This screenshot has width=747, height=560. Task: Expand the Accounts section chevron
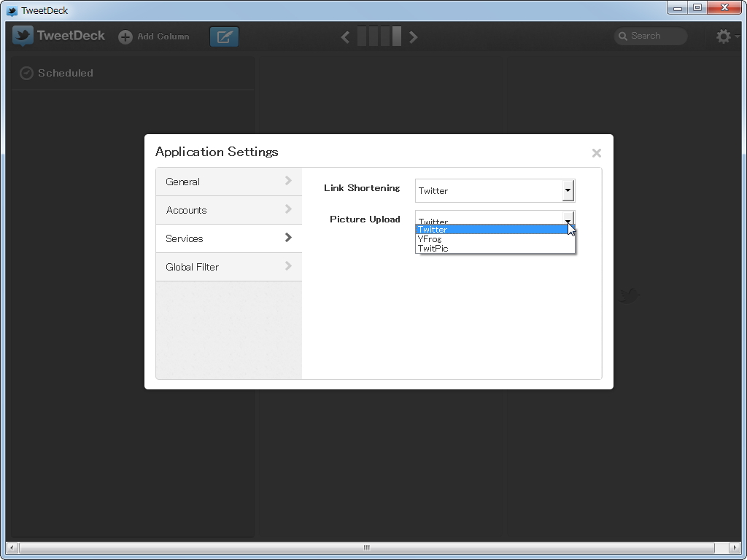[x=289, y=210]
